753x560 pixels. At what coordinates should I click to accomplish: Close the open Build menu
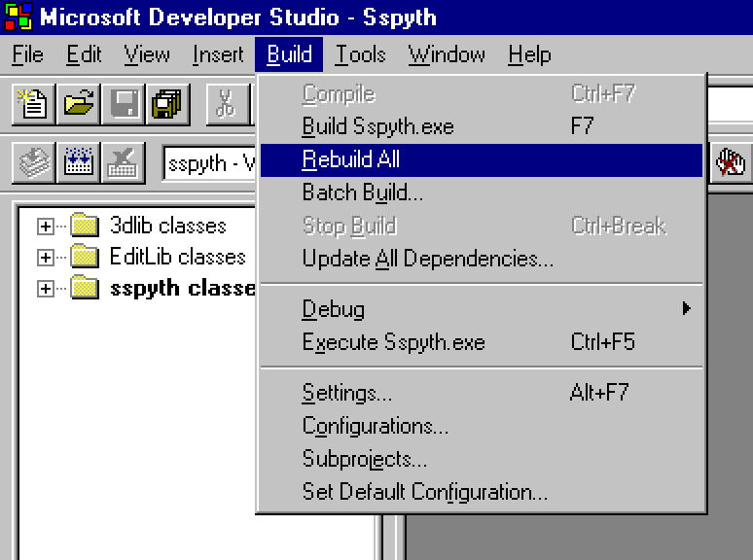coord(289,54)
